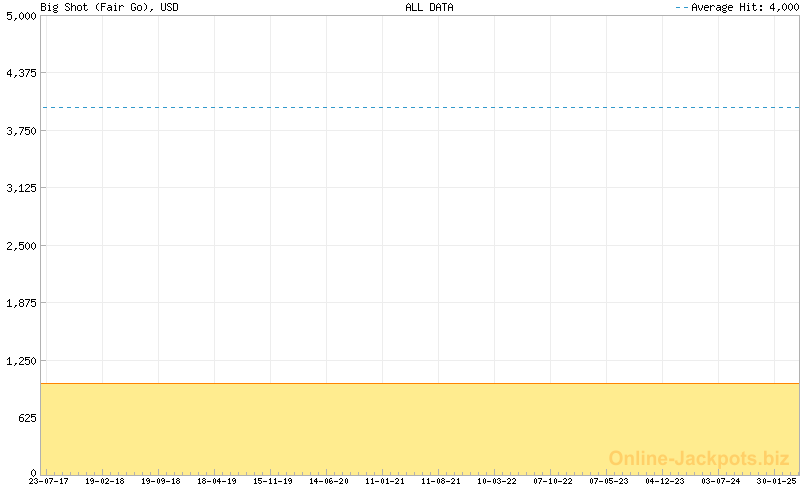Select the 30-01-25 date marker
Viewport: 800px width, 490px height.
(x=776, y=481)
